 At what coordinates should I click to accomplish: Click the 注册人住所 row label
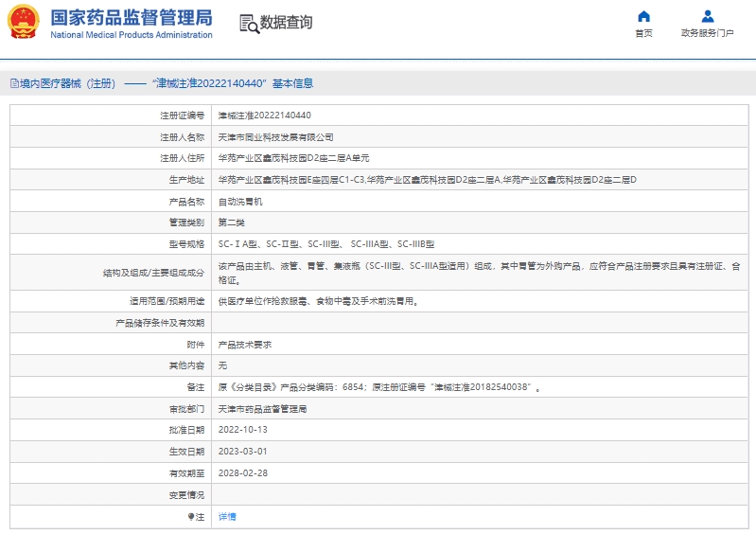pos(183,158)
